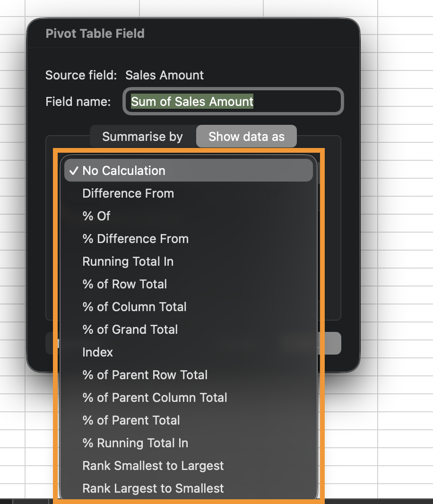Switch to the Summarise by tab
The height and width of the screenshot is (504, 433).
click(142, 137)
